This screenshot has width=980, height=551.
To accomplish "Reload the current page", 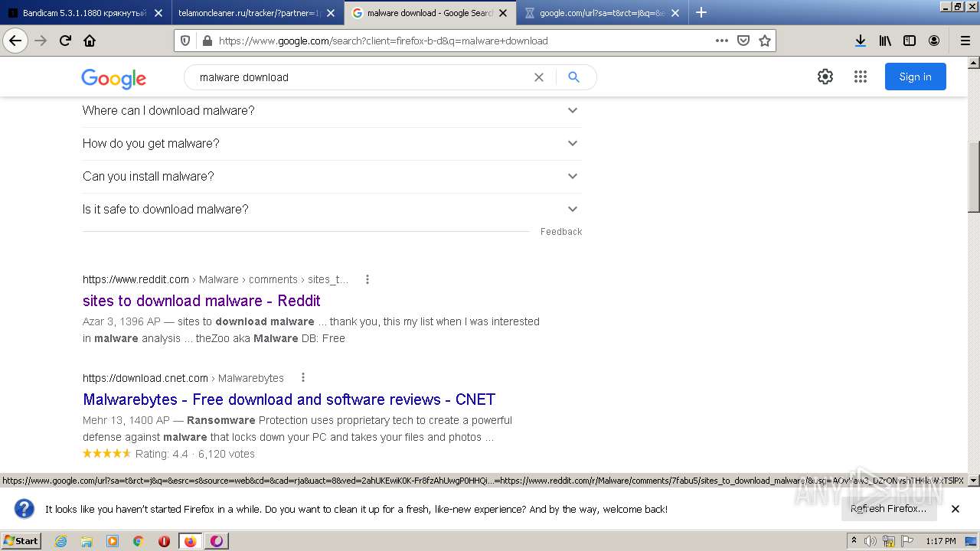I will pos(66,41).
